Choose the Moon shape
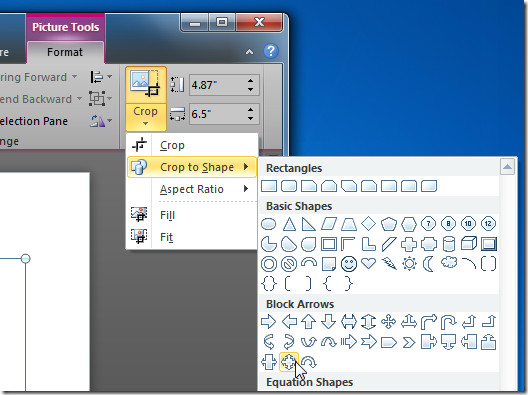 pyautogui.click(x=428, y=264)
